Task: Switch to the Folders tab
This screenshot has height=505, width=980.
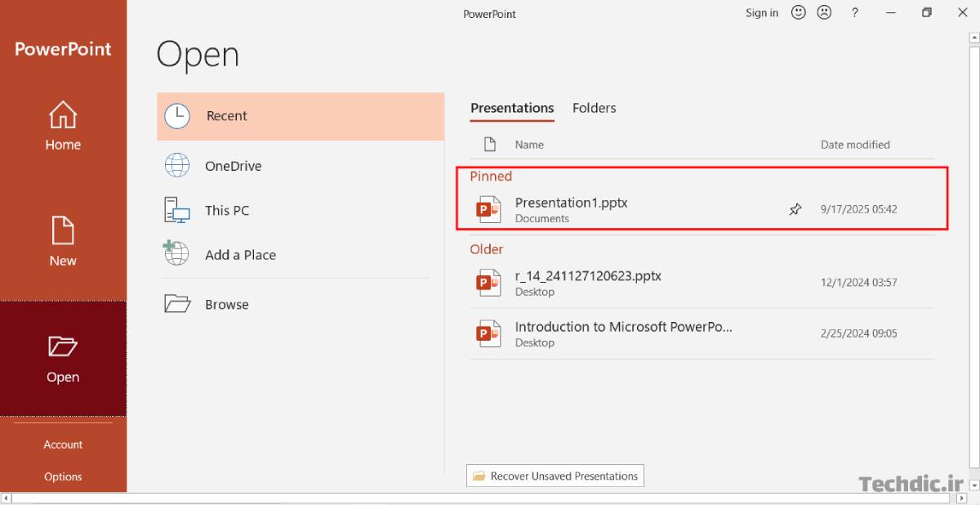Action: [x=594, y=108]
